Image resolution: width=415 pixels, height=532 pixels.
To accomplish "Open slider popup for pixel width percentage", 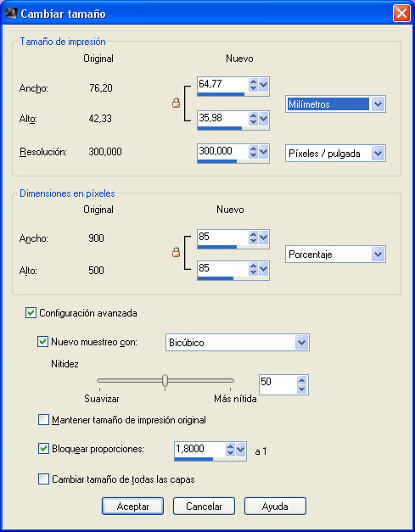I will [x=264, y=238].
